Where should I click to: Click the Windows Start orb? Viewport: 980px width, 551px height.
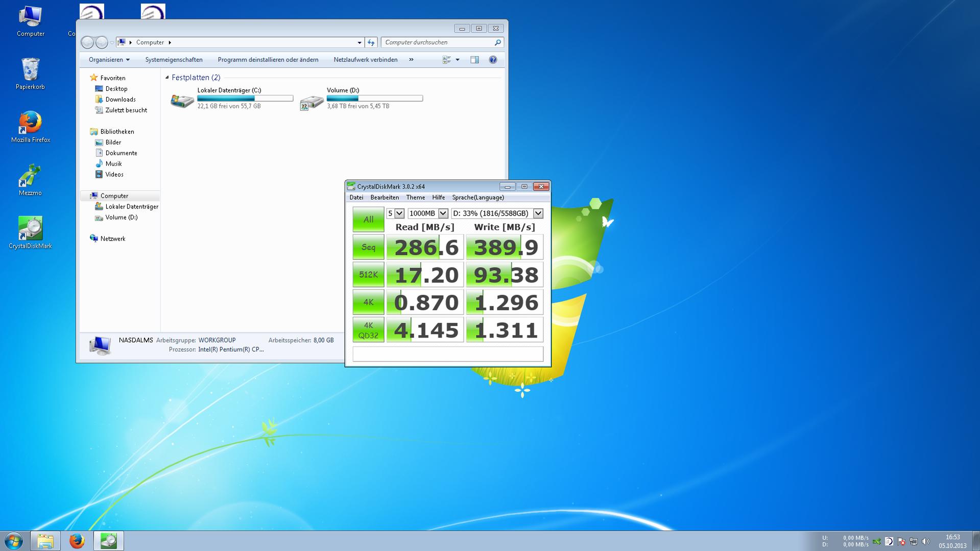(14, 541)
